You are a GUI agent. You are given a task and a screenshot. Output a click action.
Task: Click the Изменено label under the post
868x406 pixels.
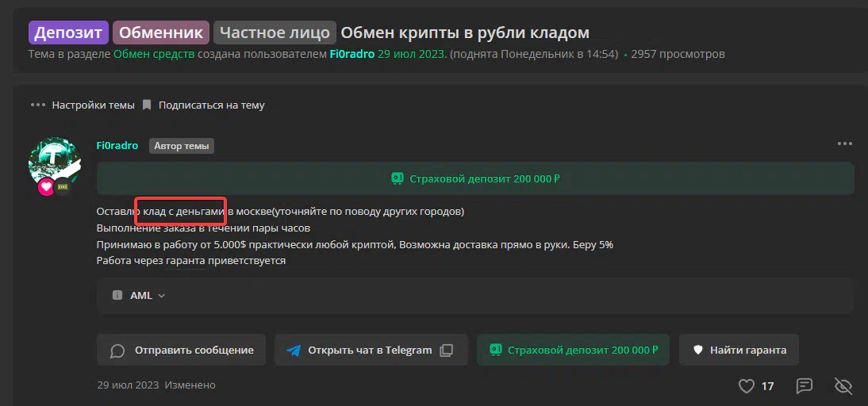point(190,385)
